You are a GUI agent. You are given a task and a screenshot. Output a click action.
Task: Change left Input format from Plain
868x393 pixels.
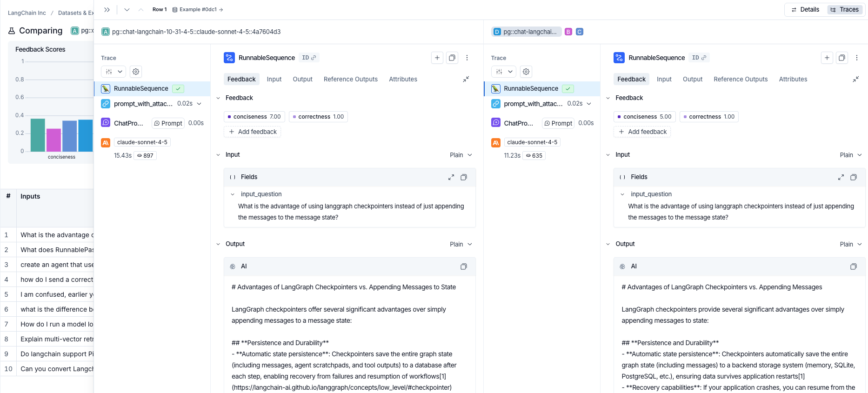pos(461,155)
